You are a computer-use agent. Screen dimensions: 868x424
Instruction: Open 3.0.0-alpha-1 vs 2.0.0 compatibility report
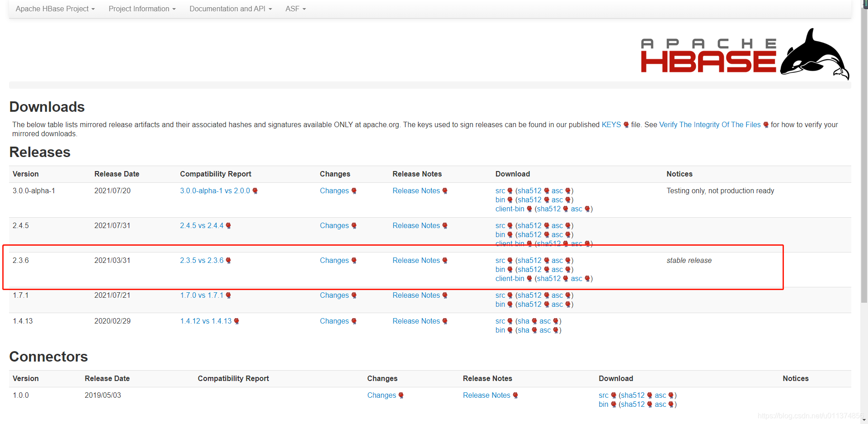[x=215, y=191]
